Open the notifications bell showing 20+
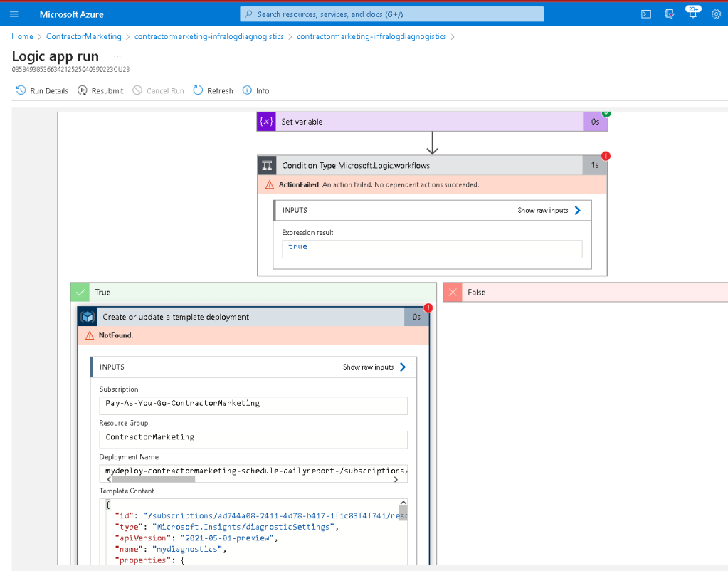 pos(692,13)
